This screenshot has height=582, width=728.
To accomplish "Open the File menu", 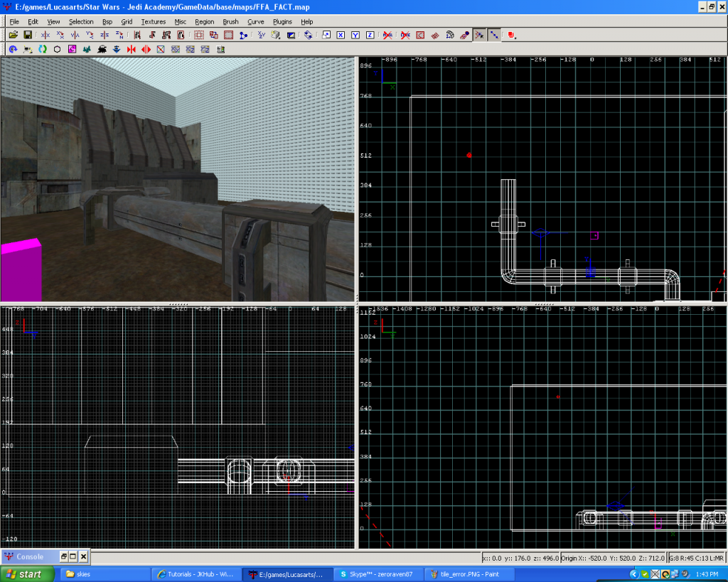I will (14, 22).
